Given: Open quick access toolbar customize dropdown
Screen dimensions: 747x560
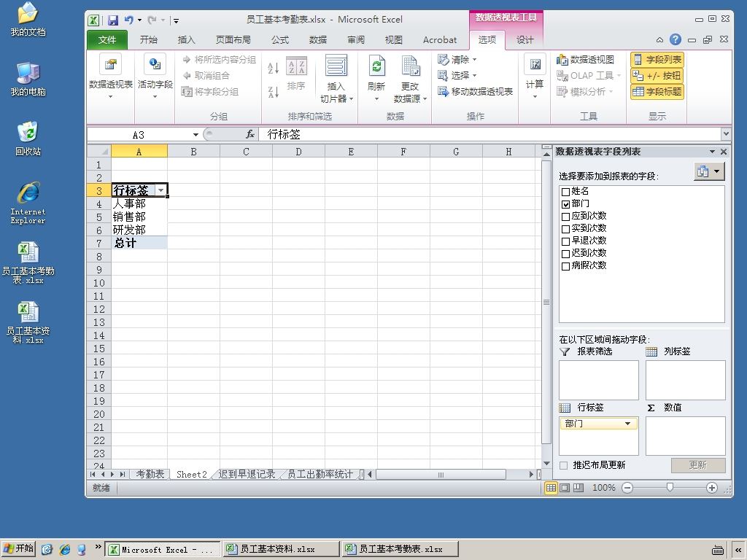Looking at the screenshot, I should (176, 20).
